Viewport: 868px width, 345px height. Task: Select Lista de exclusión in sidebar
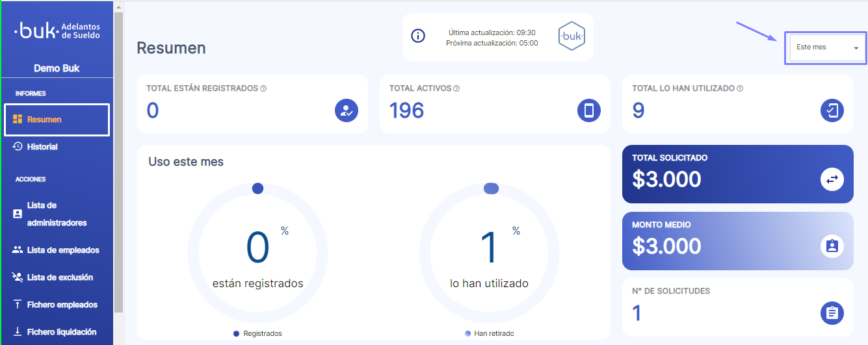59,277
